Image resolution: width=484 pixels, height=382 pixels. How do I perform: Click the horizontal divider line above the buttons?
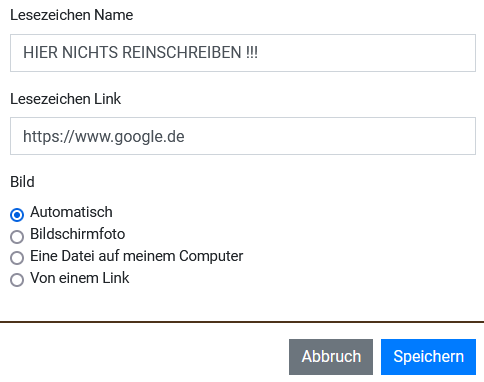click(x=242, y=322)
